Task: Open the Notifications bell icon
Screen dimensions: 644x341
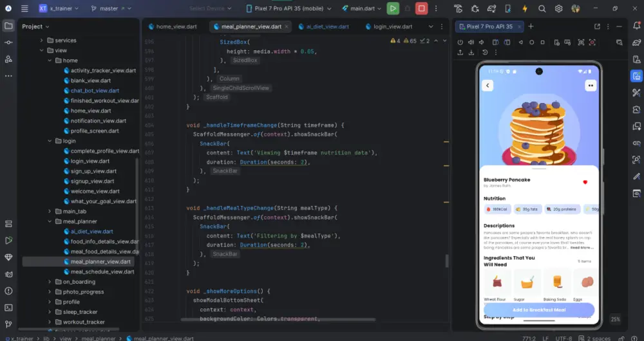Action: [x=637, y=26]
